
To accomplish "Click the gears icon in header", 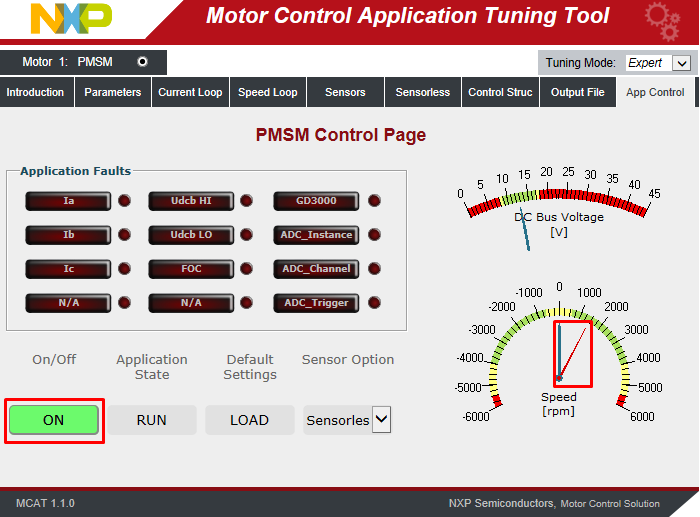I will [x=662, y=20].
